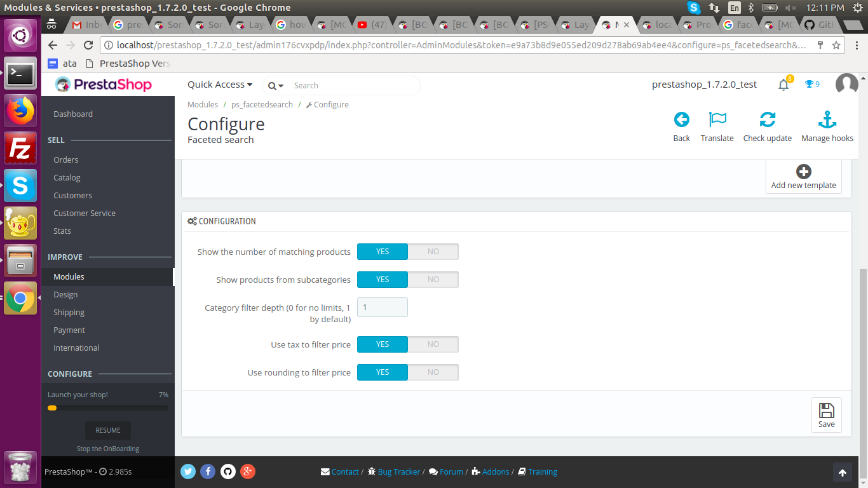Image resolution: width=868 pixels, height=488 pixels.
Task: Open Catalog in the sidebar
Action: pos(67,177)
